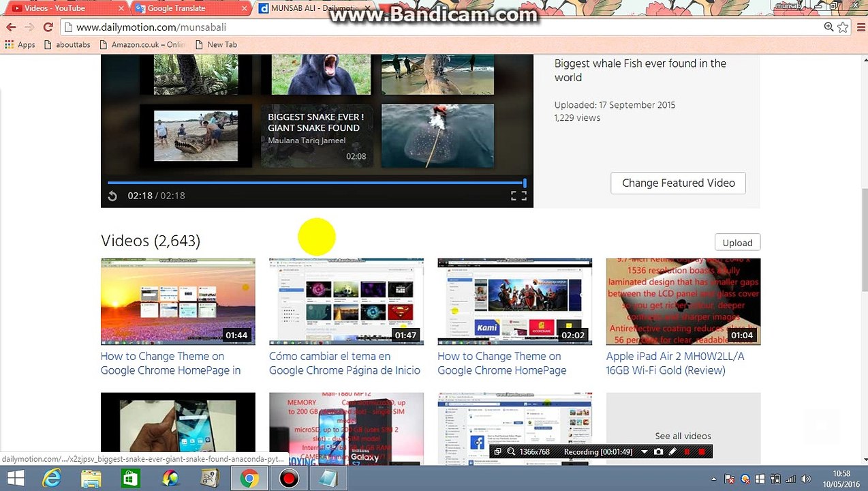Open 'Apple iPad Air 2 MH0W2LL/A' title link
Viewport: 868px width, 491px height.
[675, 363]
